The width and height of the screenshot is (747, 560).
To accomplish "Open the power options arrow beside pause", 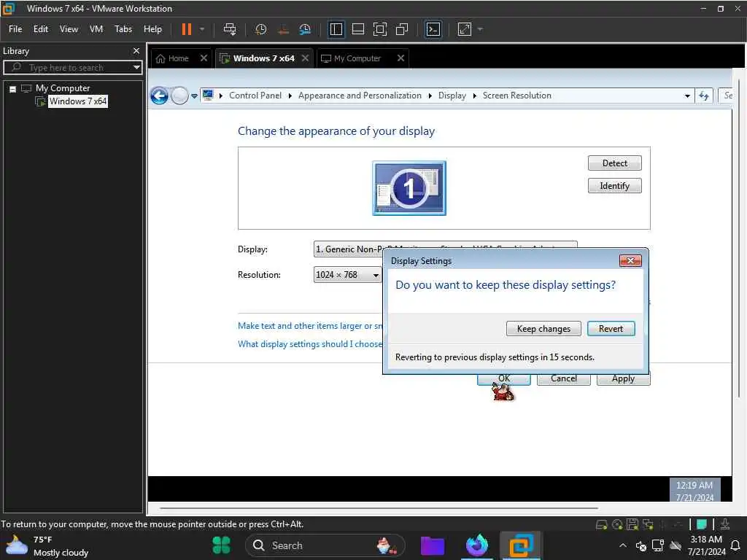I will pos(202,29).
